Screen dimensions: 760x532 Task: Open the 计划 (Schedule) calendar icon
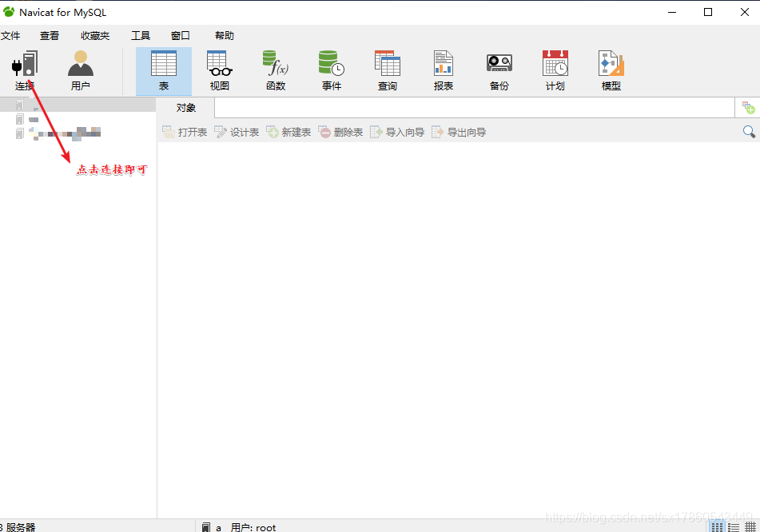tap(555, 70)
